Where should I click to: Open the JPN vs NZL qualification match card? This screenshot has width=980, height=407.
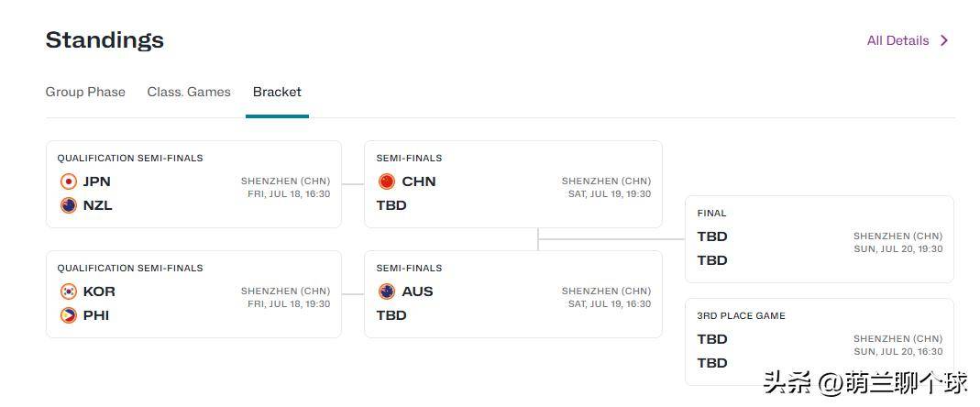click(x=193, y=184)
